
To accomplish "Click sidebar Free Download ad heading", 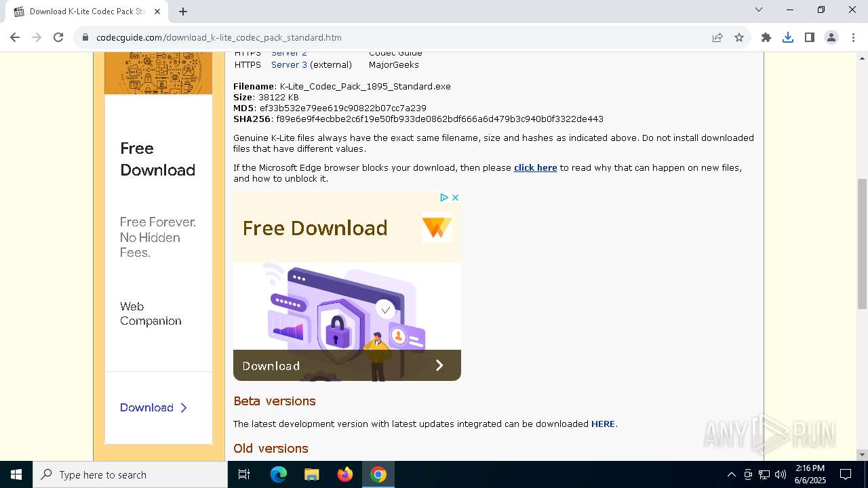I will [x=157, y=159].
